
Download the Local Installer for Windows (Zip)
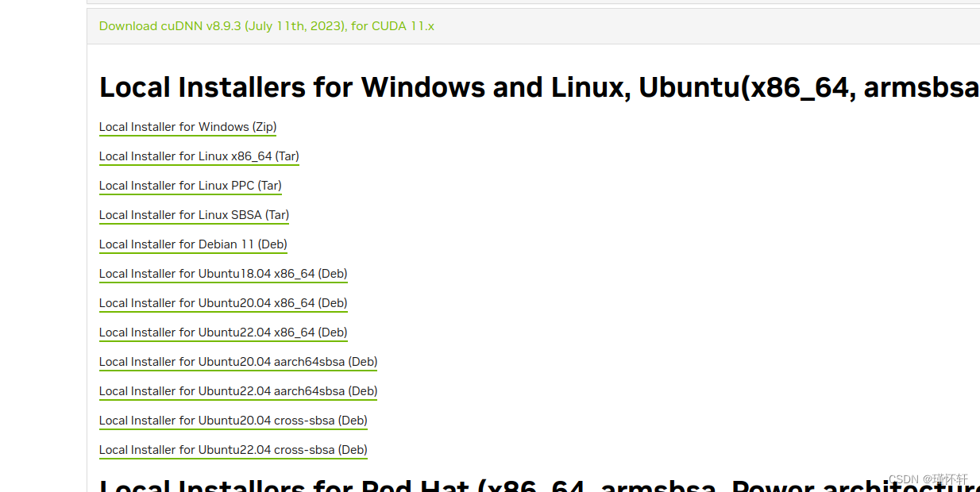187,127
